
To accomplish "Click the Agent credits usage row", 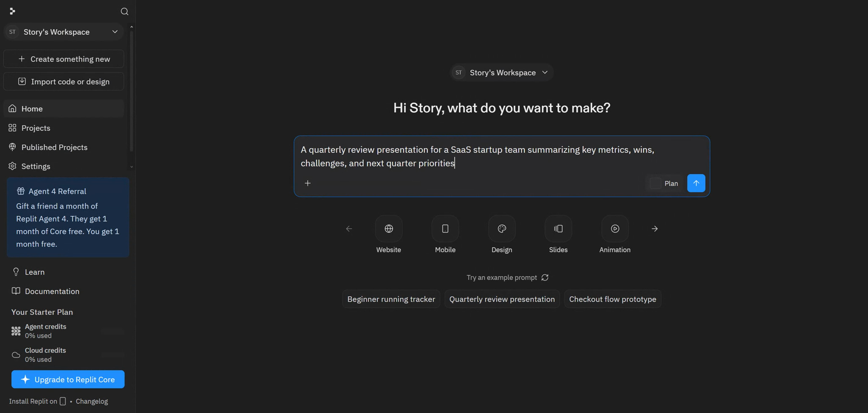I will point(68,331).
